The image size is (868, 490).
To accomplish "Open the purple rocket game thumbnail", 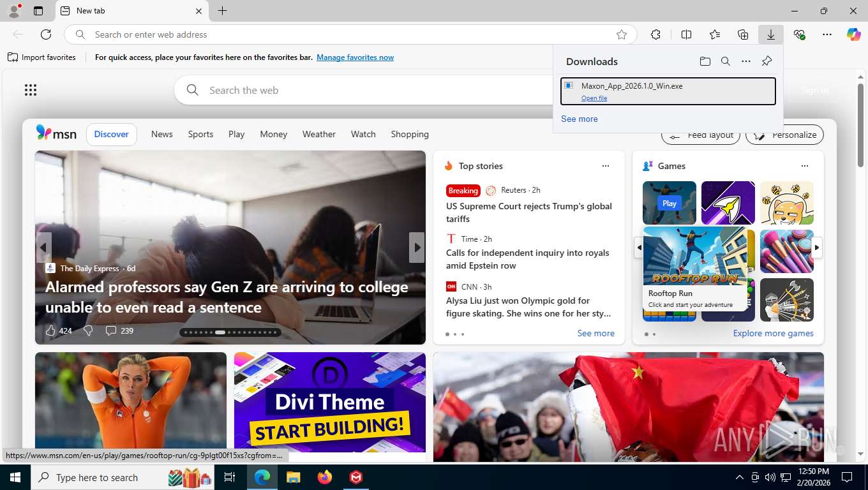I will click(x=728, y=203).
